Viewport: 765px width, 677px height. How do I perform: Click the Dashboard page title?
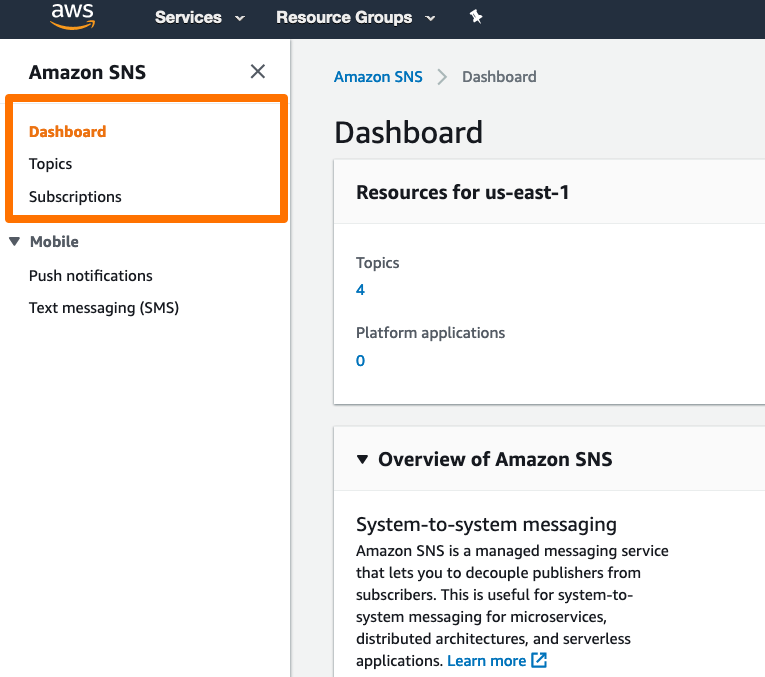point(408,132)
